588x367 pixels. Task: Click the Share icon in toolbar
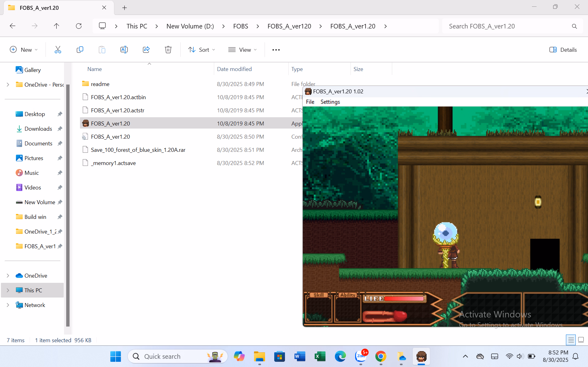tap(146, 50)
